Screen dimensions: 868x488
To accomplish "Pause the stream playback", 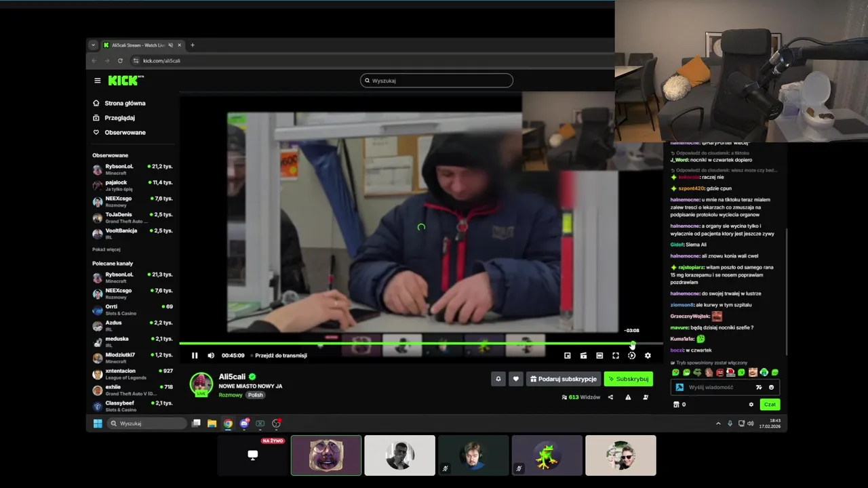I will click(x=195, y=355).
